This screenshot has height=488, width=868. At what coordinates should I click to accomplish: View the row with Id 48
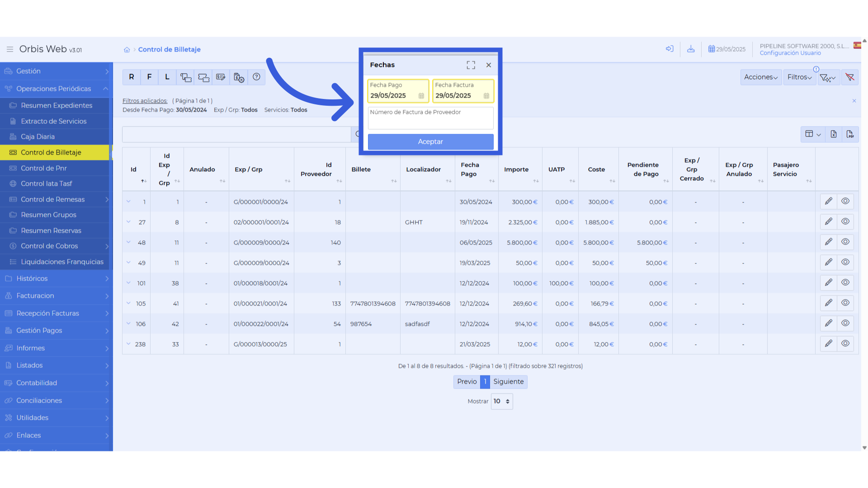[x=845, y=242]
